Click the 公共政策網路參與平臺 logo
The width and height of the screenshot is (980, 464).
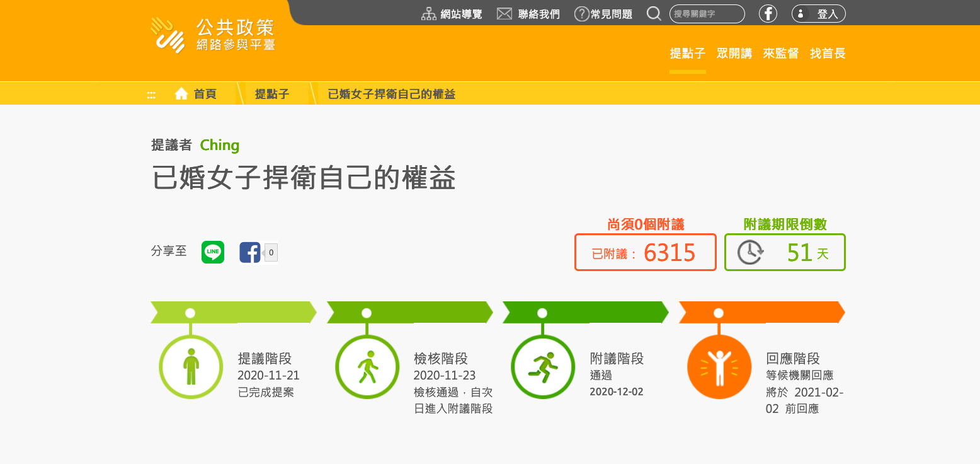(213, 35)
